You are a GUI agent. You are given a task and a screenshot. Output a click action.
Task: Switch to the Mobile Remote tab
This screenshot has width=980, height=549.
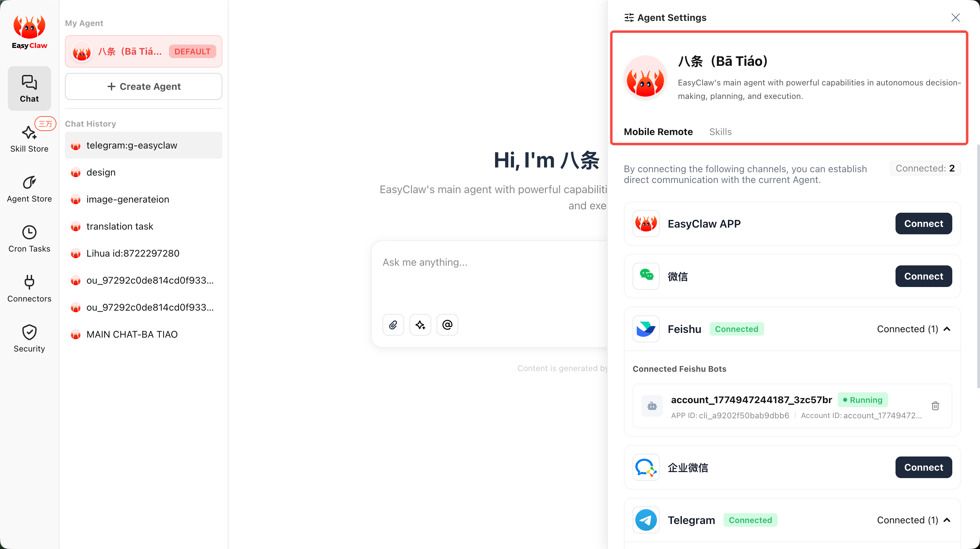coord(658,132)
